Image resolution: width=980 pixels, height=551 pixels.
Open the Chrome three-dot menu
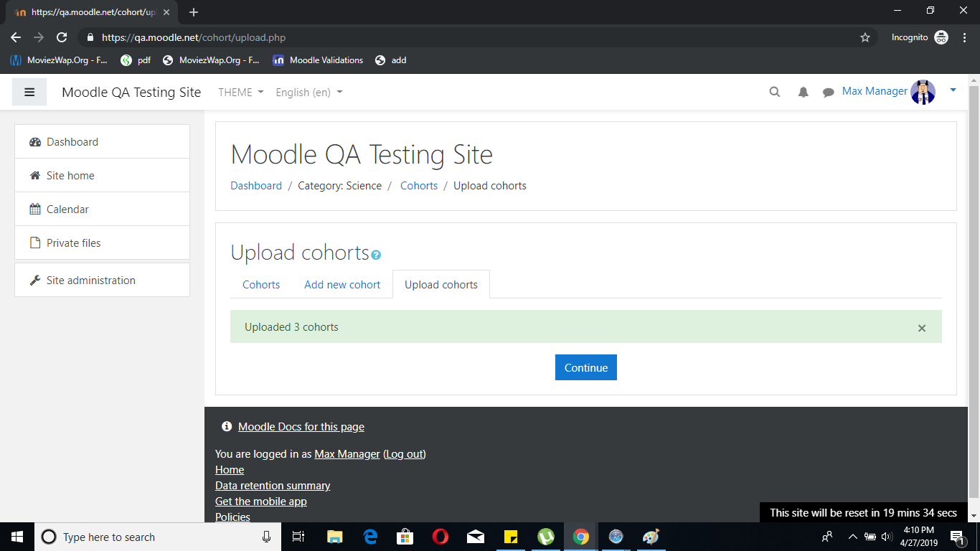click(965, 37)
